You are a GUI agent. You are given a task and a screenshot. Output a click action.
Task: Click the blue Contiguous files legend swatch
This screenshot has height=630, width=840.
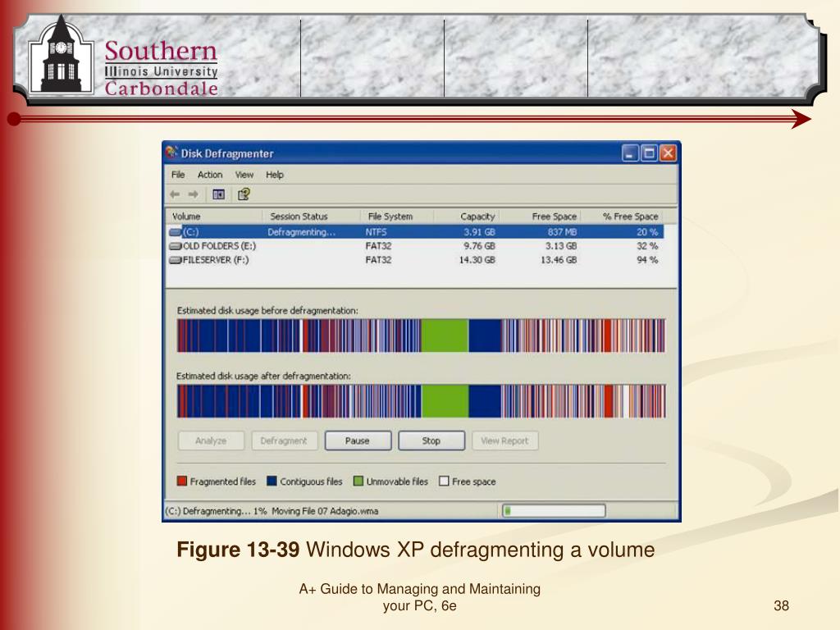pos(272,481)
